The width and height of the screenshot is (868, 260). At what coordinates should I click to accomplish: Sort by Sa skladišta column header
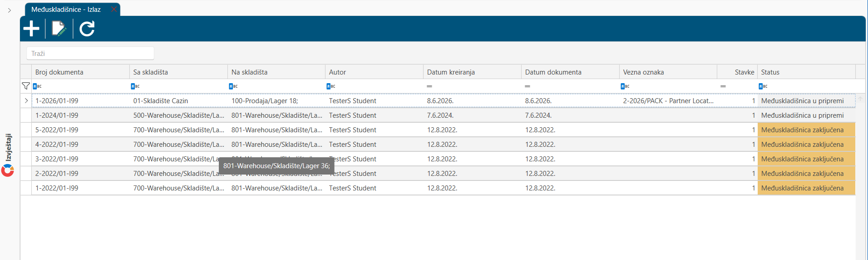coord(178,72)
